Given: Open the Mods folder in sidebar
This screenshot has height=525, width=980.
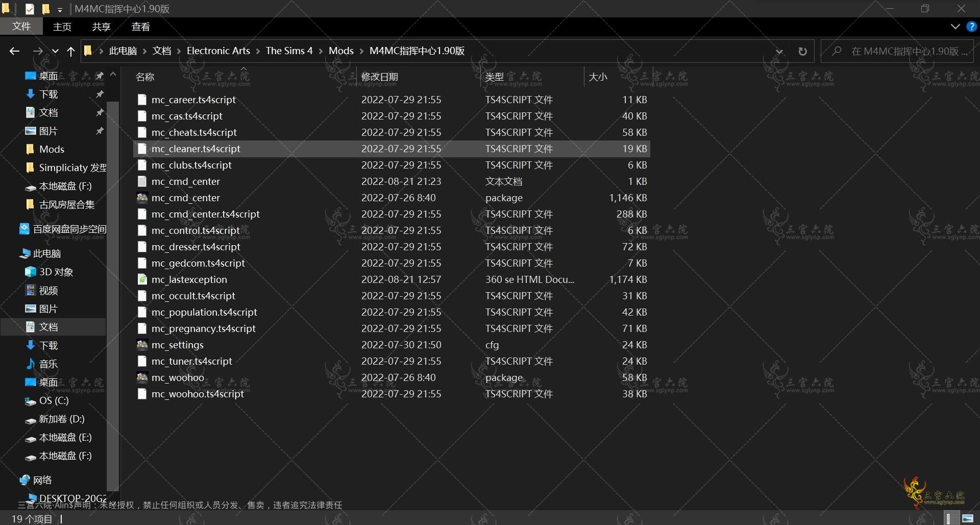Looking at the screenshot, I should tap(52, 149).
